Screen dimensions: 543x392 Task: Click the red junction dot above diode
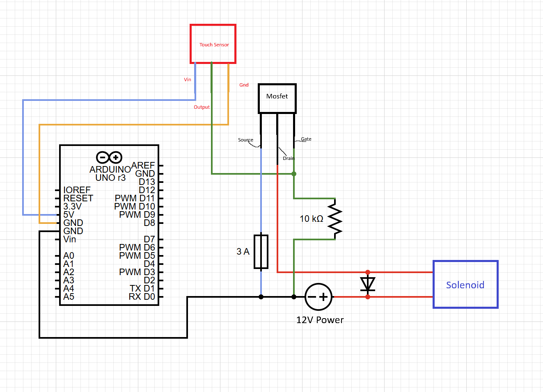368,272
